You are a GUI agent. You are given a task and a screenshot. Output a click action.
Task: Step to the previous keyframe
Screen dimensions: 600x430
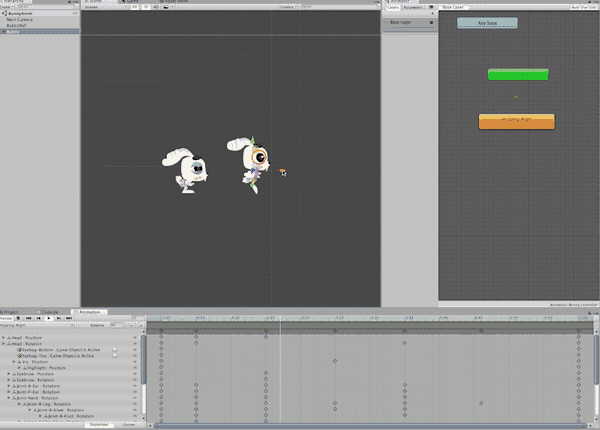coord(39,318)
